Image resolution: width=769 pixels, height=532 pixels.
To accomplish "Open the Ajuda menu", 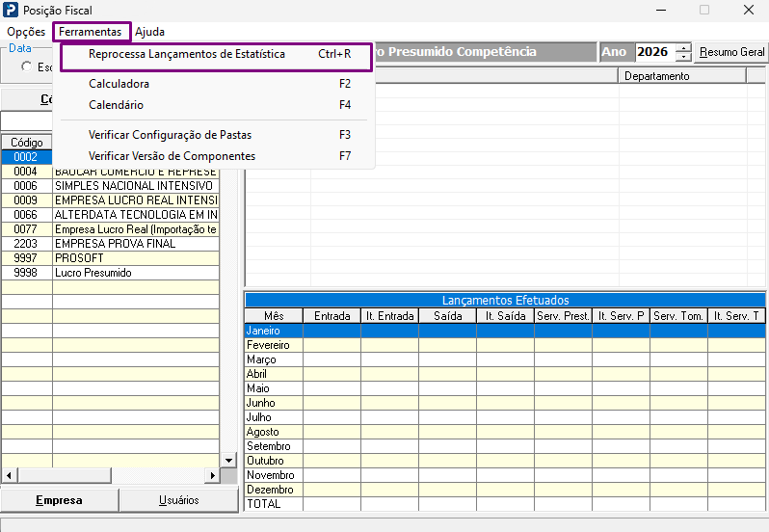I will 149,32.
